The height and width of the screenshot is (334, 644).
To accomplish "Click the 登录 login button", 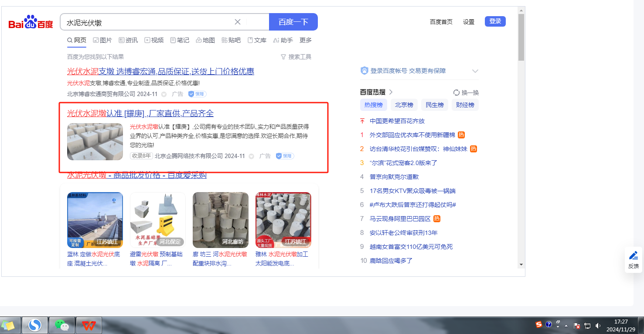I will (495, 21).
